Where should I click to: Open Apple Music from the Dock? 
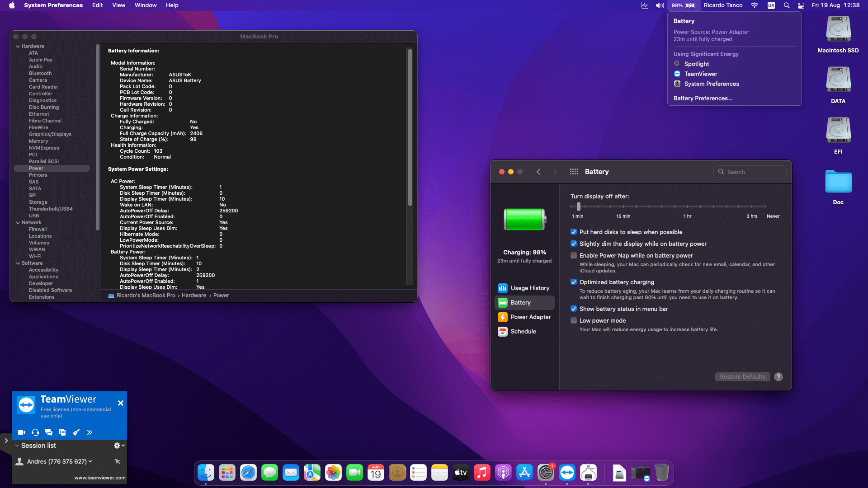(x=482, y=472)
